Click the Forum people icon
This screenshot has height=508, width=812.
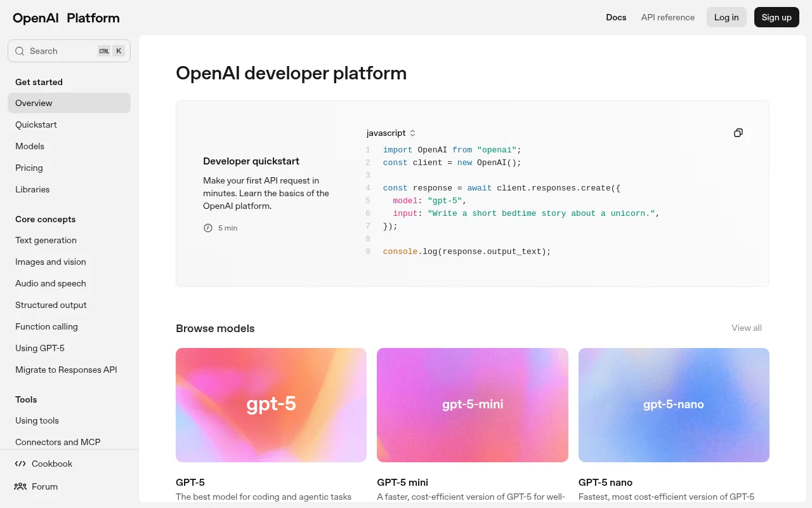[x=20, y=486]
